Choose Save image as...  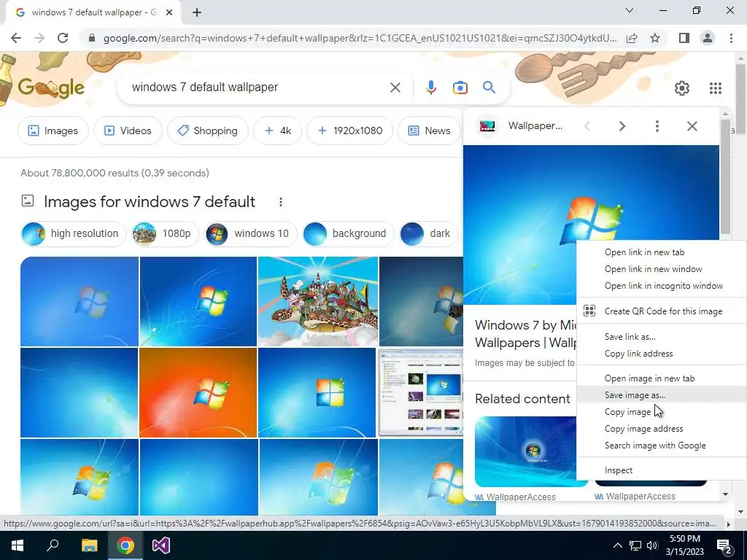click(661, 394)
